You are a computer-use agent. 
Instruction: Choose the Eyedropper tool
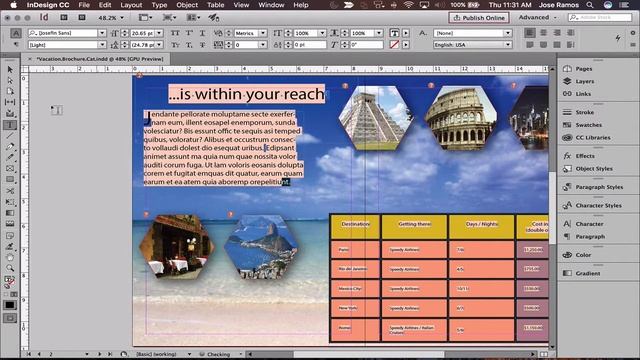pos(10,246)
